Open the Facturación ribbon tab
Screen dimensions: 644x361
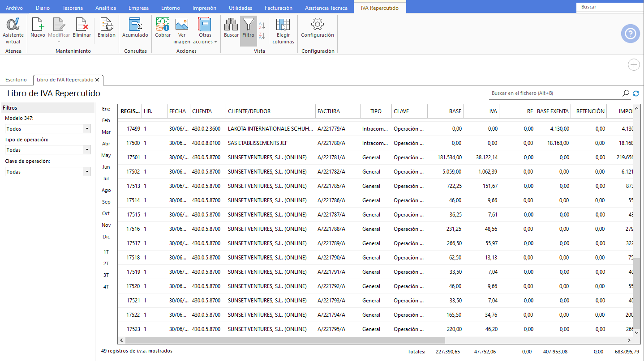click(x=279, y=8)
